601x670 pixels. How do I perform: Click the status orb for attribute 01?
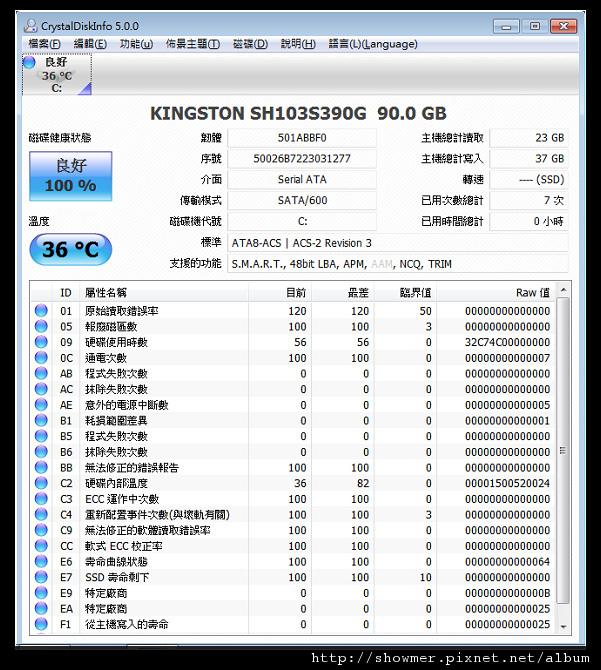[x=41, y=311]
